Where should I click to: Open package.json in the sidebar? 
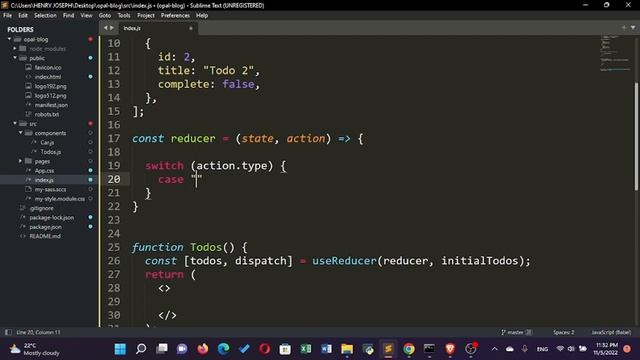(45, 227)
